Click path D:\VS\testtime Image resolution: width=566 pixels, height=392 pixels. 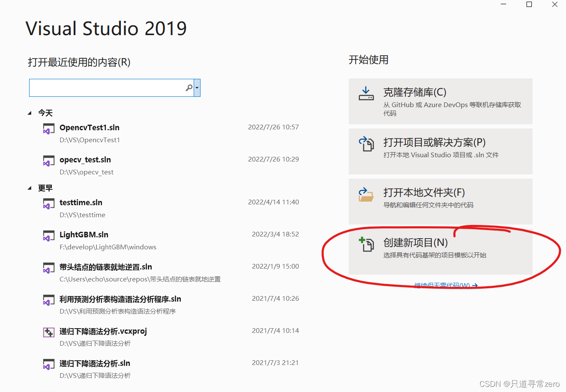tap(82, 215)
